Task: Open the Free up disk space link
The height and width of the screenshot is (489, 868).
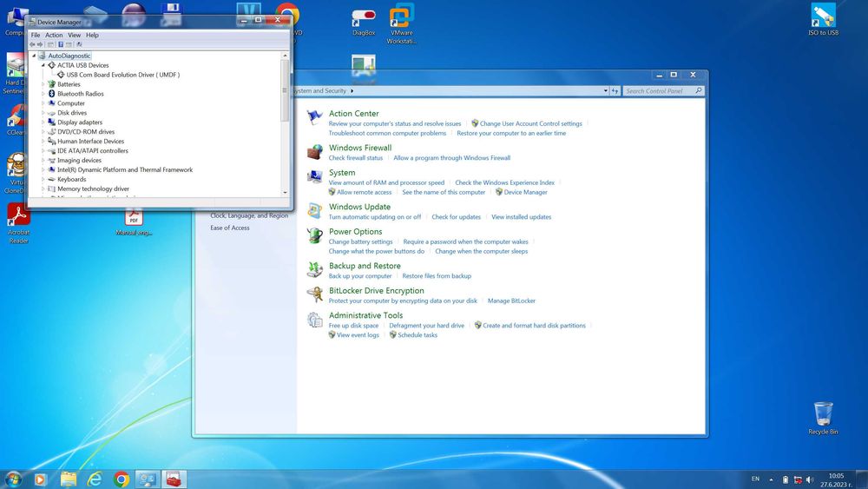Action: (353, 326)
